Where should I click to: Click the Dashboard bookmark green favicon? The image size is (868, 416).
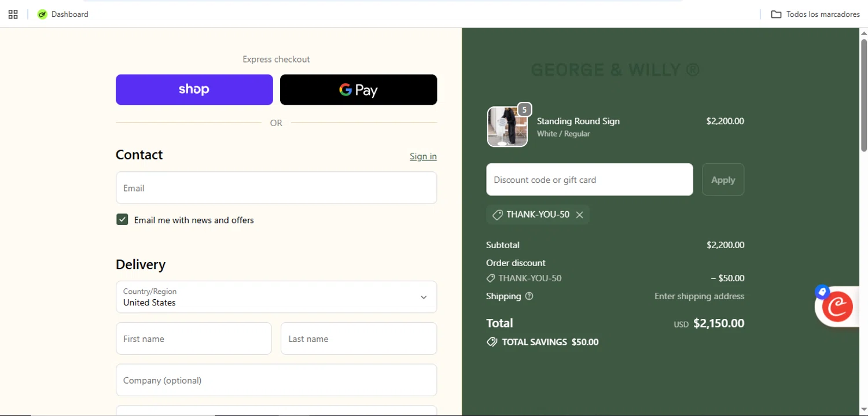tap(42, 14)
